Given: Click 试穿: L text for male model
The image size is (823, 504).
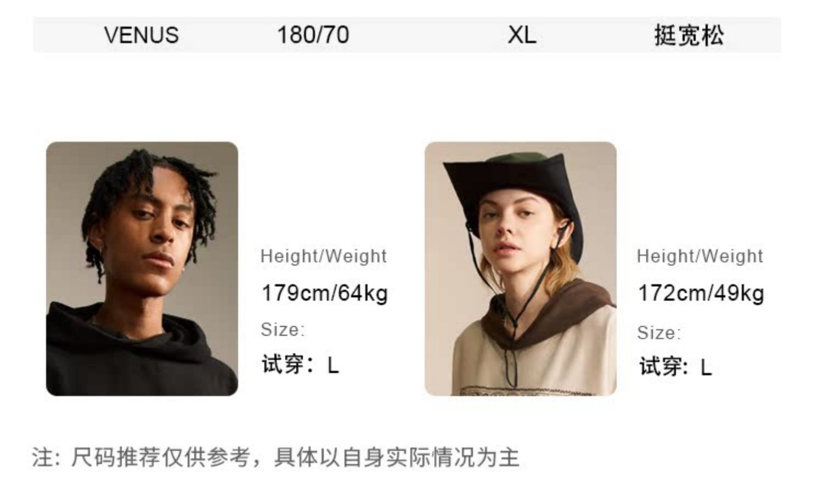Looking at the screenshot, I should pos(300,364).
